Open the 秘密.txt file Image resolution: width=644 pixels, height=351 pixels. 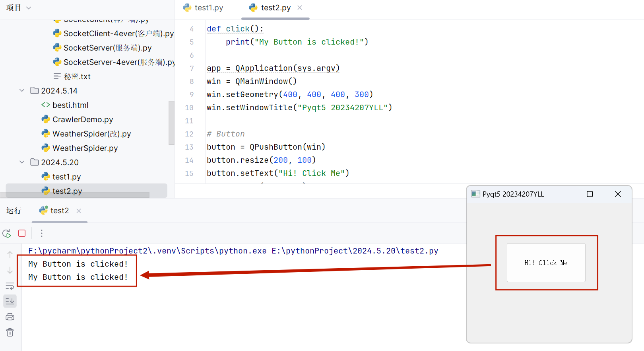(72, 76)
